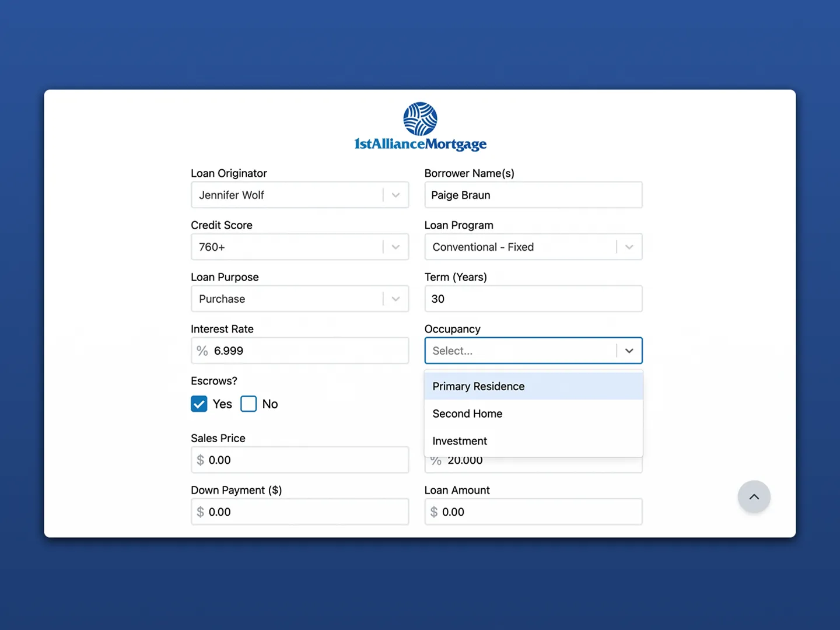Click Jennifer Wolf originator value
The height and width of the screenshot is (630, 840).
click(x=232, y=195)
